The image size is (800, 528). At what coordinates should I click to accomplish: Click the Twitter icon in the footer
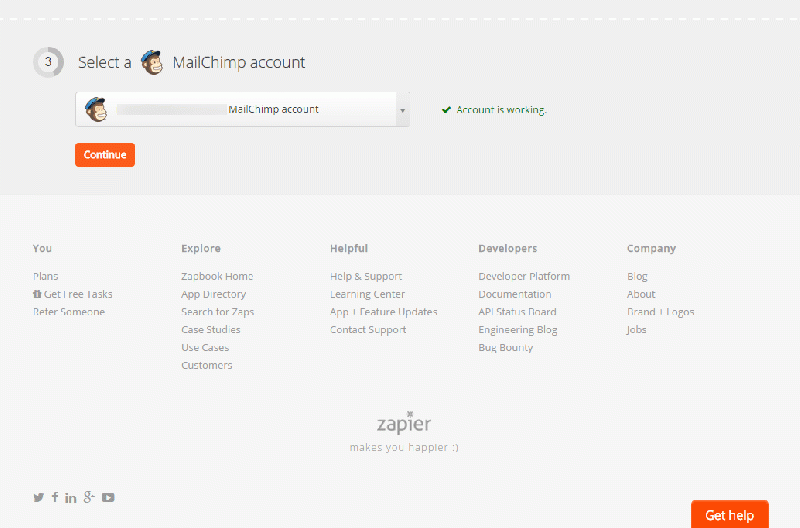pyautogui.click(x=39, y=497)
